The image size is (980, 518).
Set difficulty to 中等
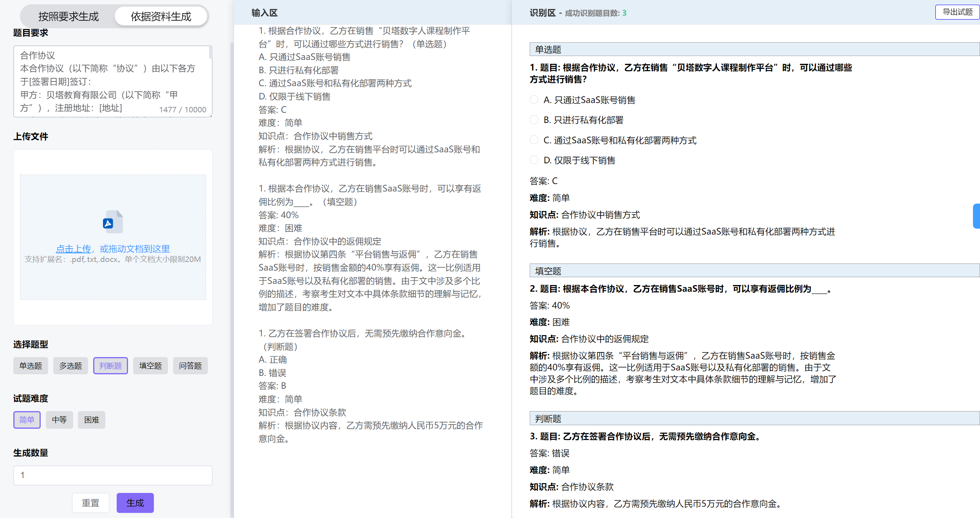point(59,420)
